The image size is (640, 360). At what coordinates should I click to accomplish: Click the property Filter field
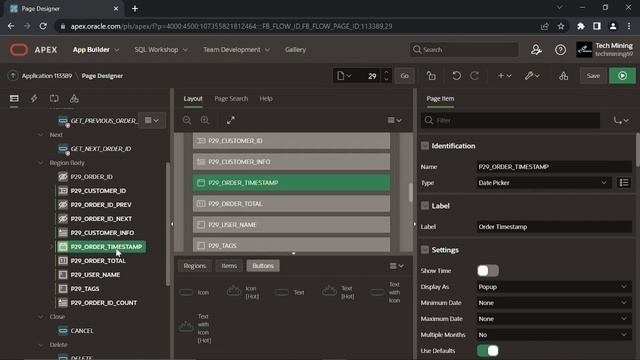pyautogui.click(x=511, y=120)
